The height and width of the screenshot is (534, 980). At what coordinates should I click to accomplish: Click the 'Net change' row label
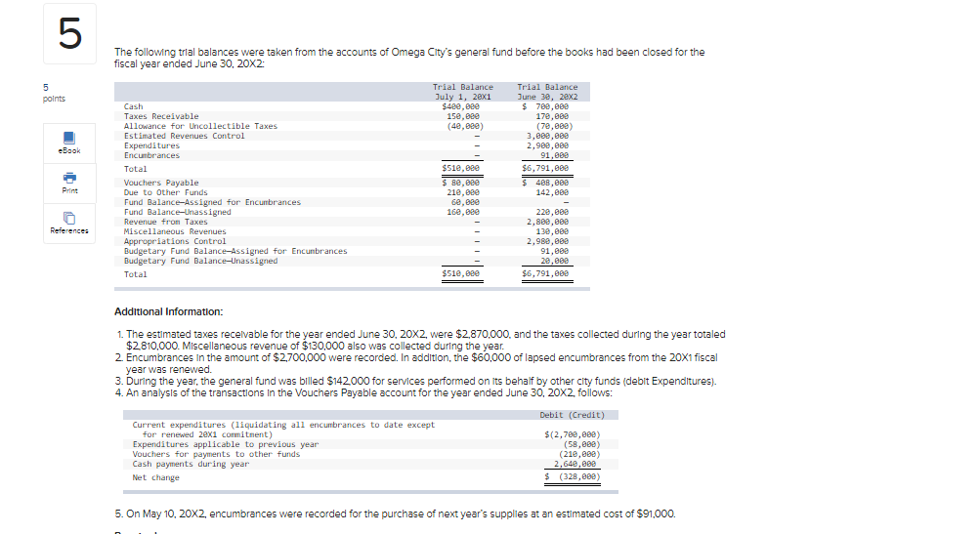click(155, 477)
